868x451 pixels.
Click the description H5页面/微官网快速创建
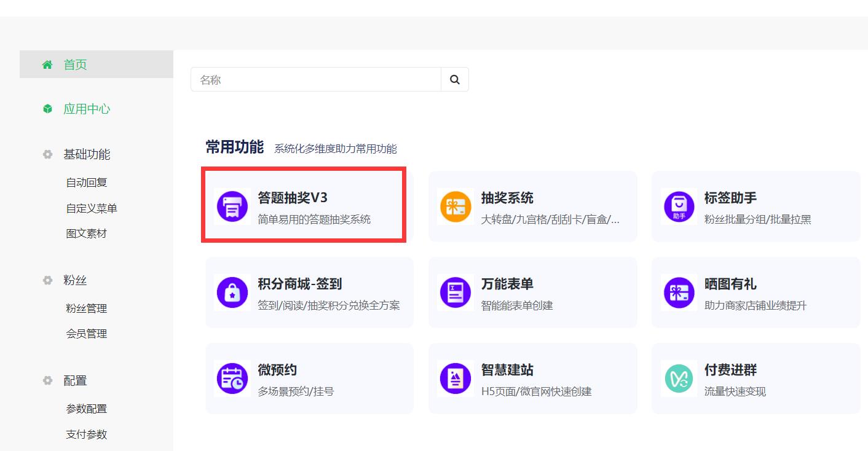click(x=536, y=391)
